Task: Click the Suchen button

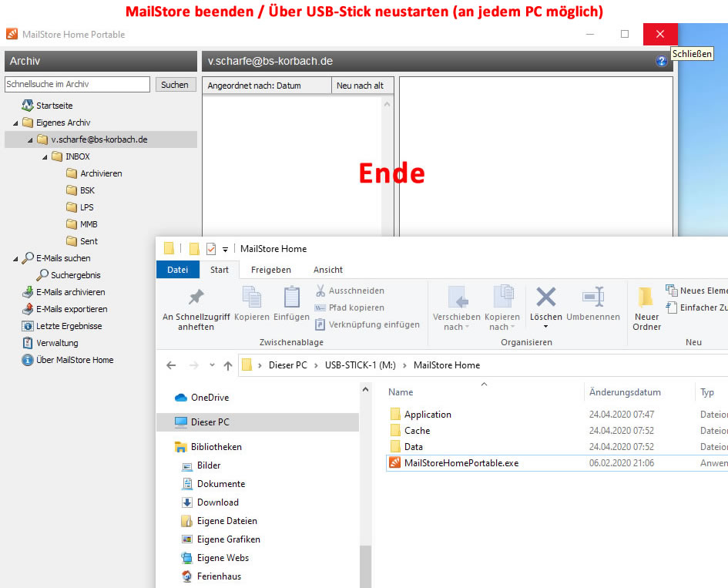Action: tap(175, 85)
